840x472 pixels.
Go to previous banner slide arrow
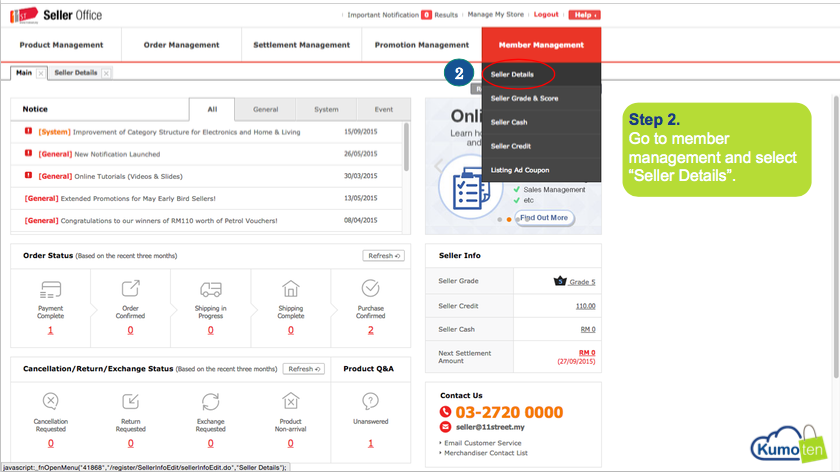pos(438,166)
